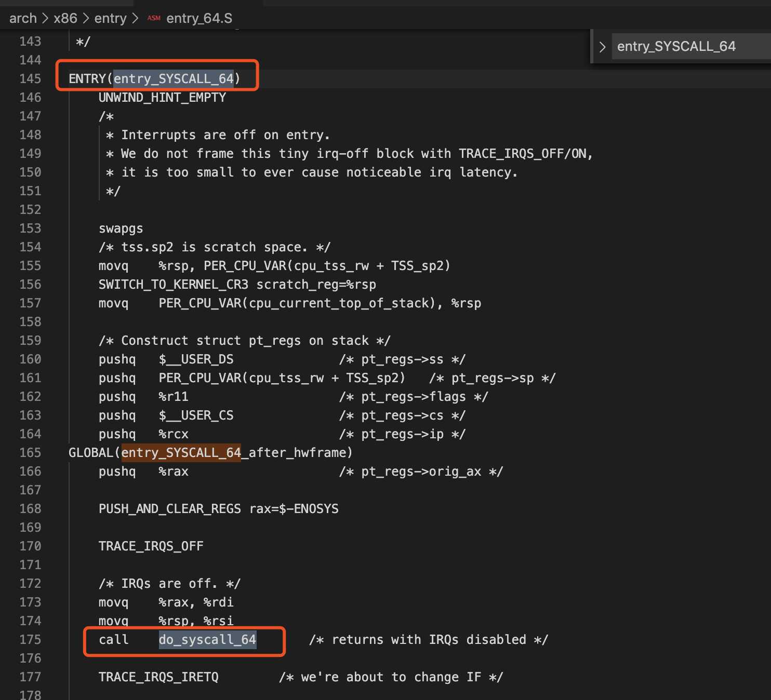Open the arch breadcrumb segment
The width and height of the screenshot is (771, 700).
(23, 18)
